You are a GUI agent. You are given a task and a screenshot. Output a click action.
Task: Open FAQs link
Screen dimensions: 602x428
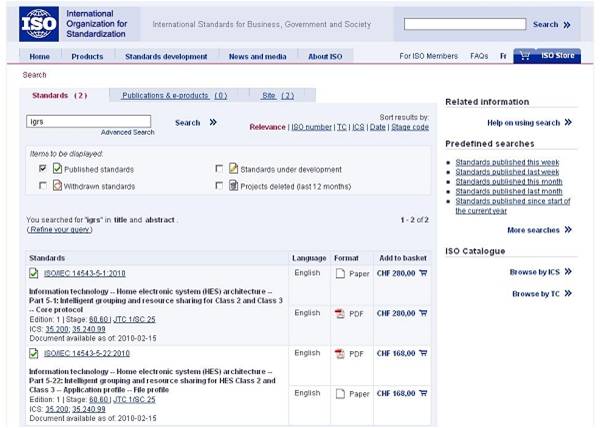click(479, 56)
